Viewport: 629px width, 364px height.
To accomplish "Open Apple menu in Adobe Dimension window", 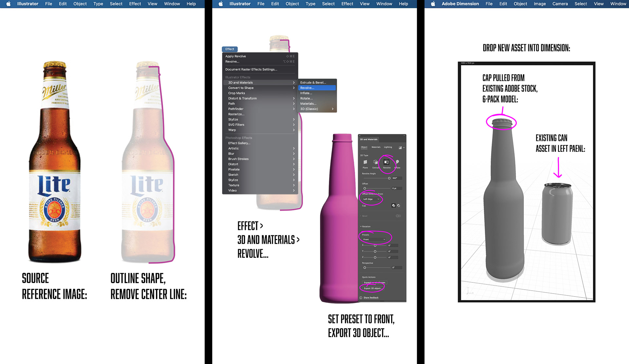I will (433, 4).
